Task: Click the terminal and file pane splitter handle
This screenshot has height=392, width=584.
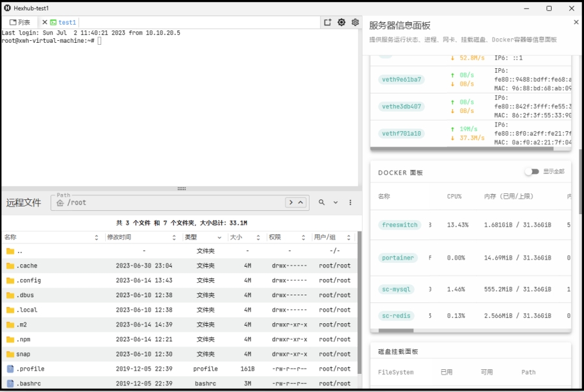Action: [x=182, y=189]
